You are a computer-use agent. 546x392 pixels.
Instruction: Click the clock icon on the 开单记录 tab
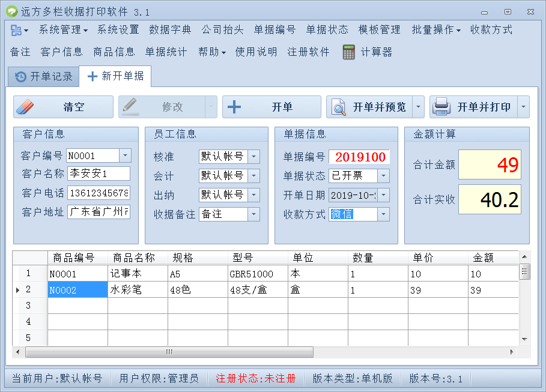pyautogui.click(x=20, y=77)
